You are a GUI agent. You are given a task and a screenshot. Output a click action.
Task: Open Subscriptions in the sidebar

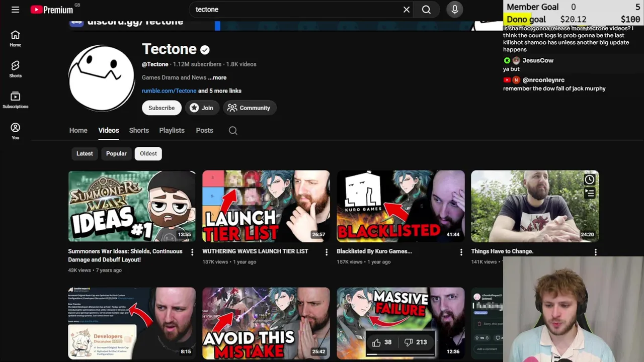[x=15, y=100]
